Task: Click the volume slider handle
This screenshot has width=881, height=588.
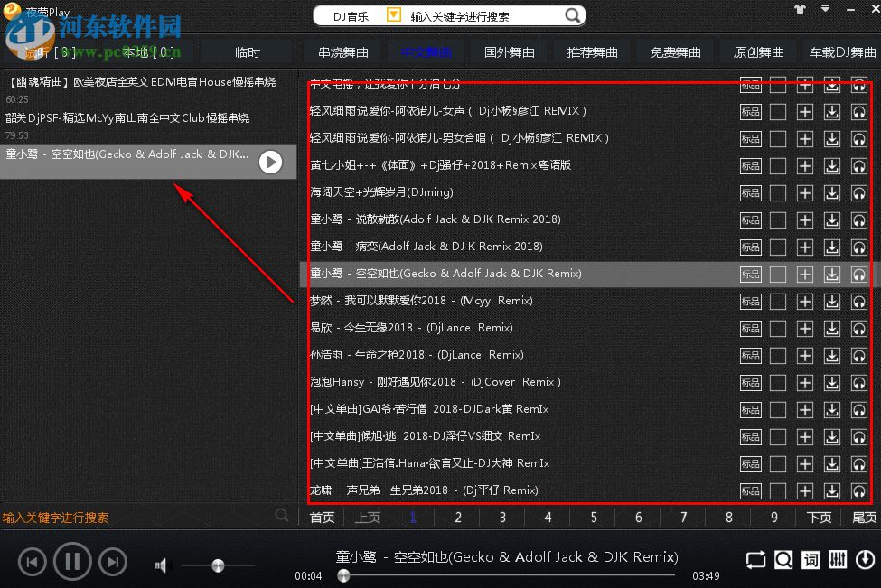Action: 218,565
